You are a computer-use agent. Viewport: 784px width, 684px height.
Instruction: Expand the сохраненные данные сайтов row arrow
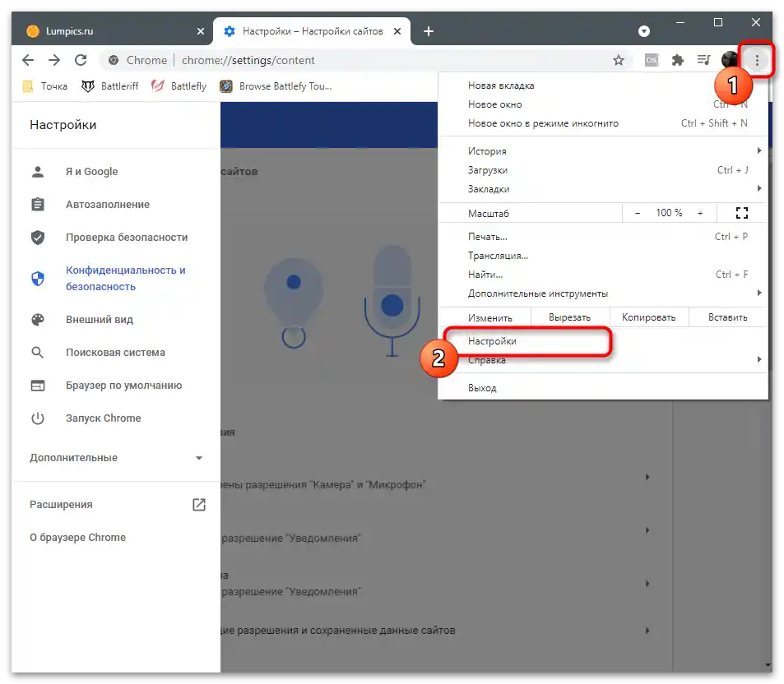pyautogui.click(x=647, y=631)
